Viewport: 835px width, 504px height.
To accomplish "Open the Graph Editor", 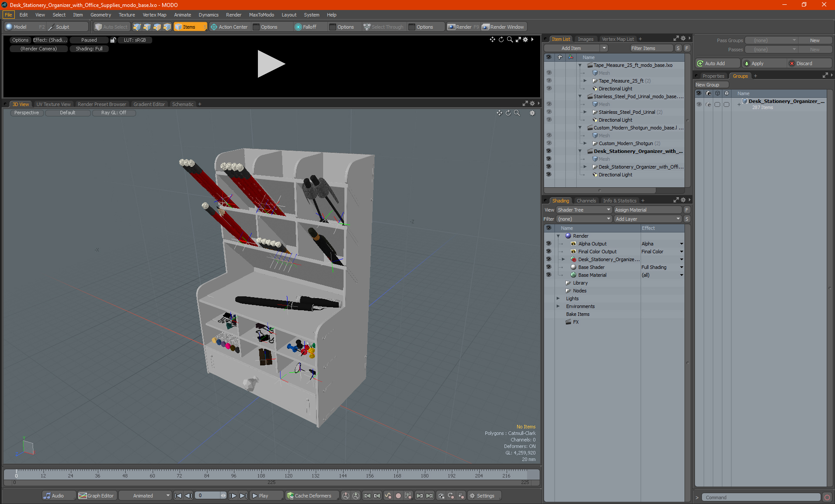I will 97,496.
